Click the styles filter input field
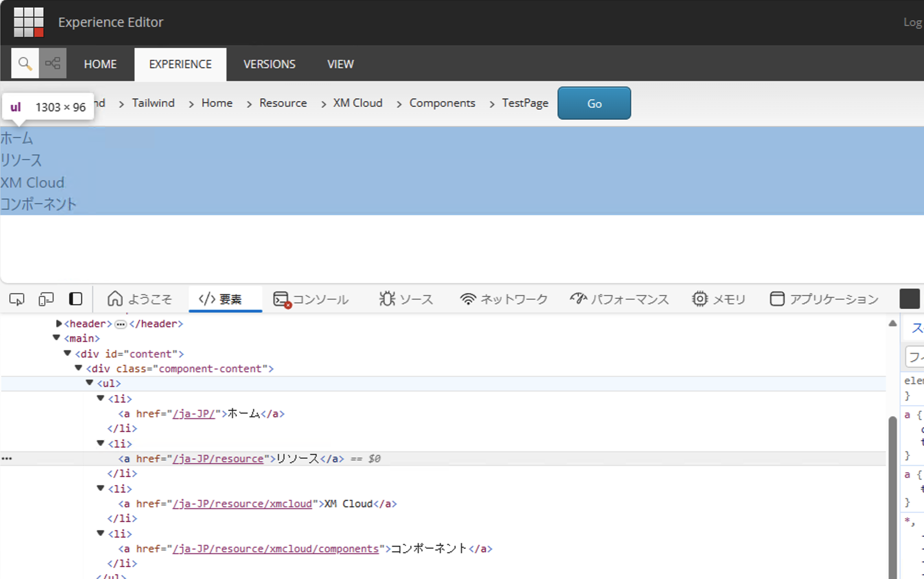 pos(915,357)
